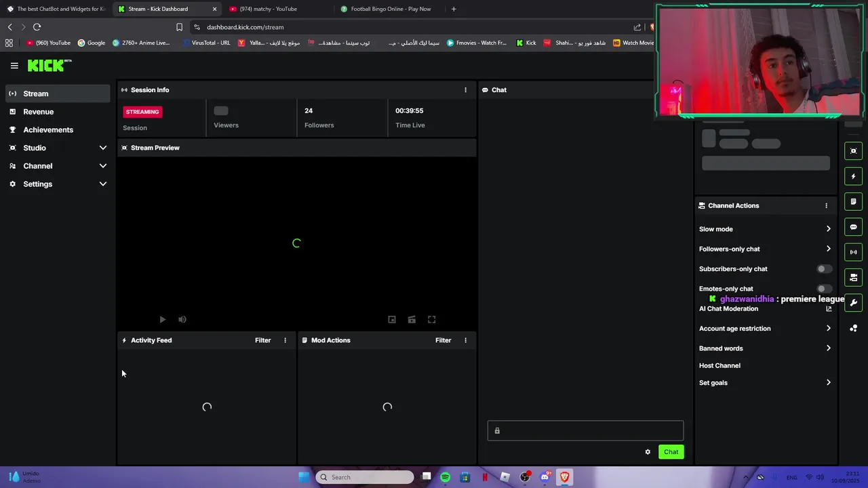Unmute the stream preview volume
Image resolution: width=868 pixels, height=488 pixels.
[x=182, y=319]
